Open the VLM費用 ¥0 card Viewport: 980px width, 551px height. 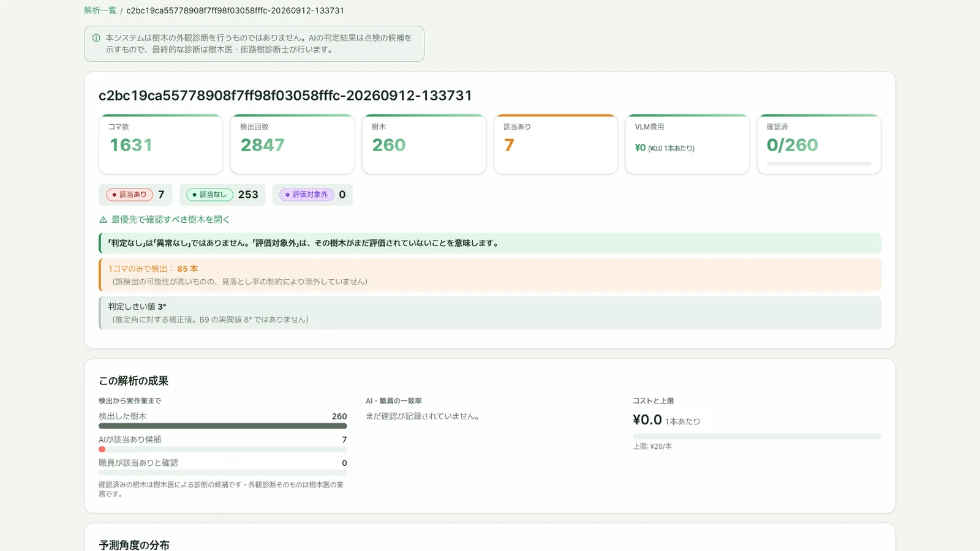(x=687, y=144)
